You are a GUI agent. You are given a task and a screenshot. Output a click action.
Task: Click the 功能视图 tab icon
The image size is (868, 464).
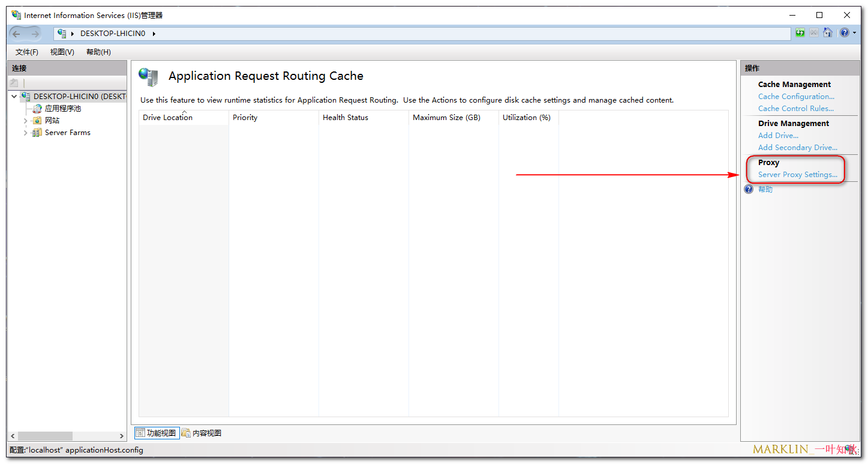140,433
